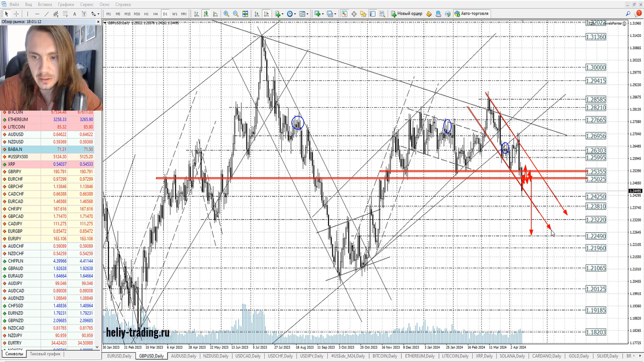Choose the text label 'T' tool

coord(84,13)
